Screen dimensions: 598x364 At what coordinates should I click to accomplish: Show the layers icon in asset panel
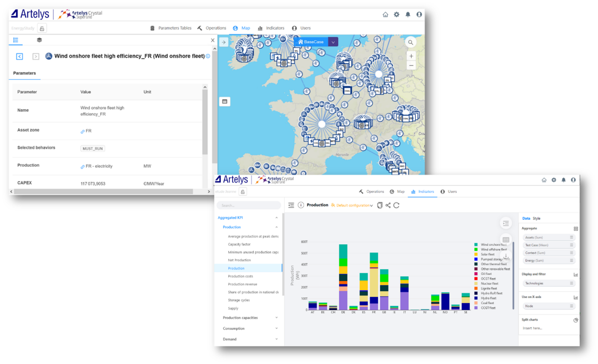(39, 40)
